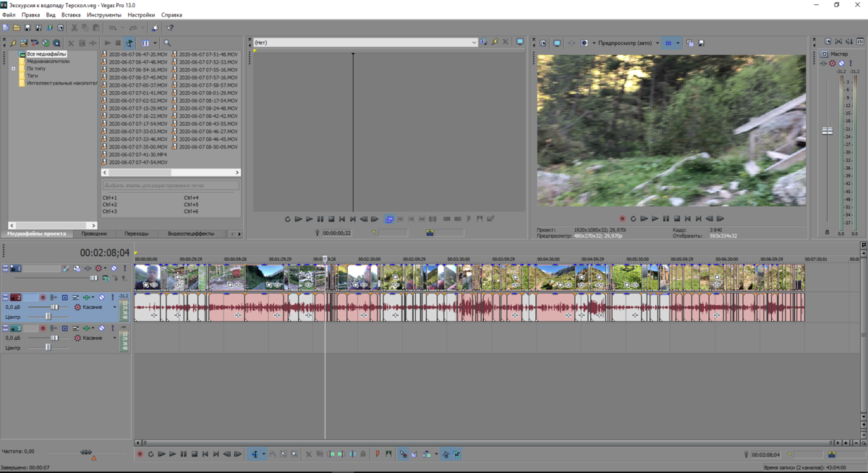Open the Файл menu
Screen dimensions: 868x473
[9, 14]
